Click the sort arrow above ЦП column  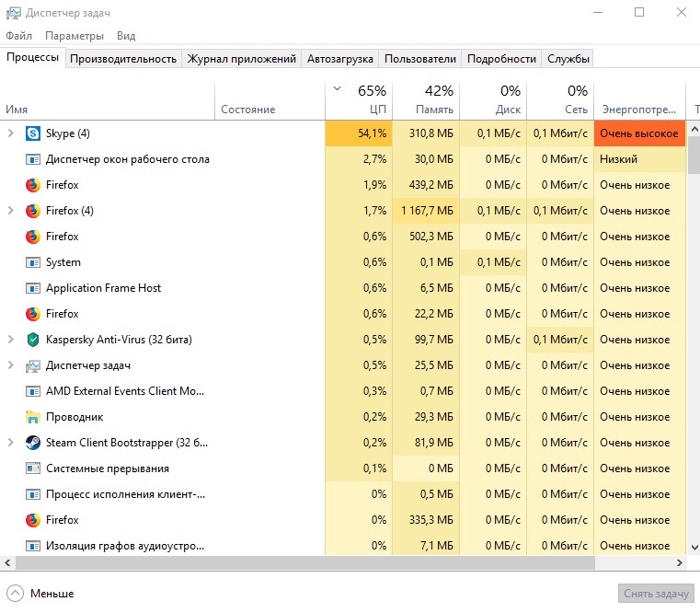(x=338, y=88)
